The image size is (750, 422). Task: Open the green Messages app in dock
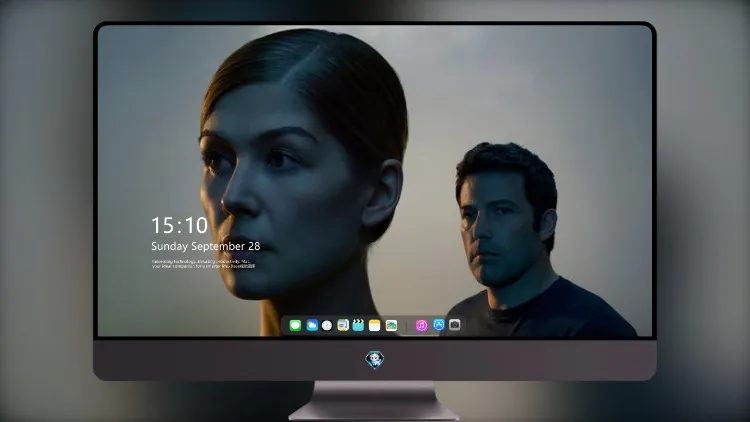coord(295,326)
